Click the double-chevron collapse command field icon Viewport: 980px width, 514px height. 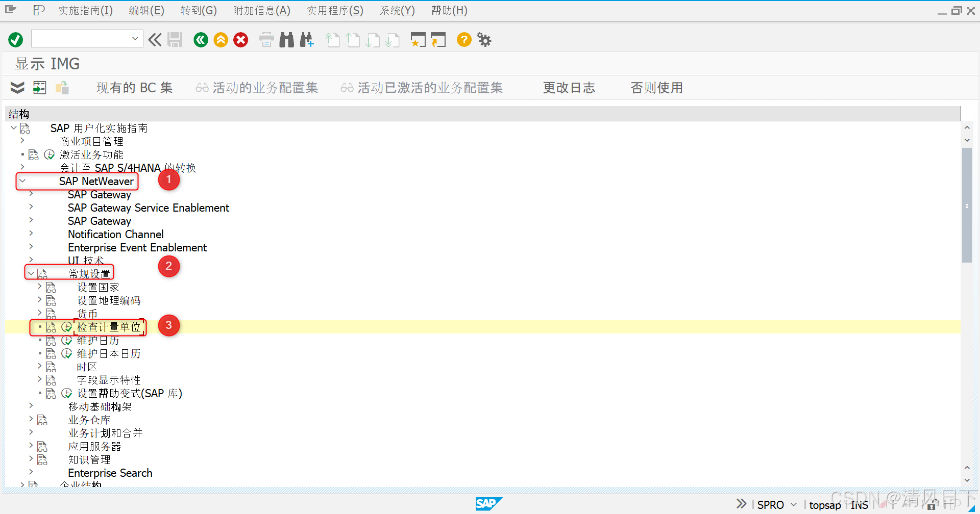click(x=155, y=40)
